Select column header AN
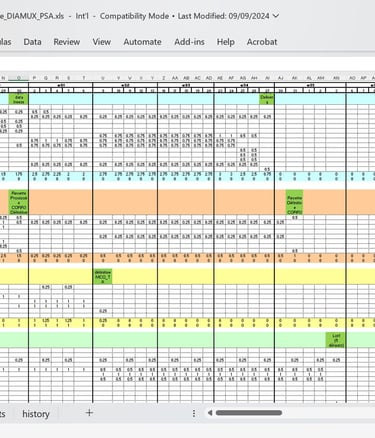 coord(336,78)
